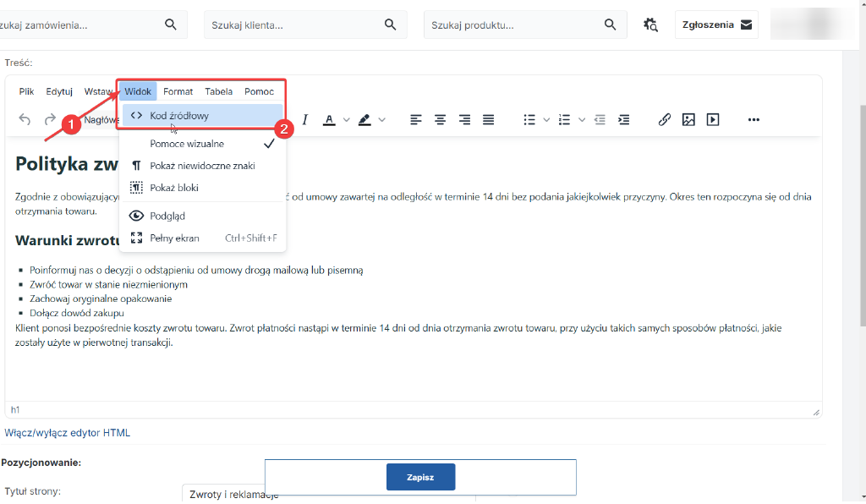Open the settings search gear icon
This screenshot has width=866, height=504.
(650, 25)
